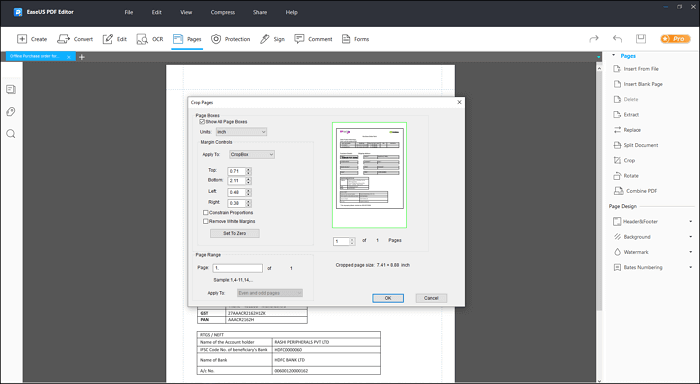Open the Help menu

tap(292, 13)
